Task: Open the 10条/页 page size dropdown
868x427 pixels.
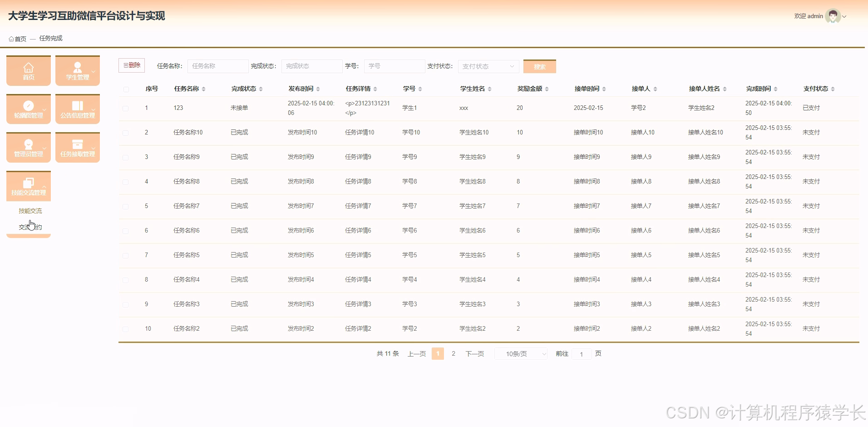Action: 520,353
